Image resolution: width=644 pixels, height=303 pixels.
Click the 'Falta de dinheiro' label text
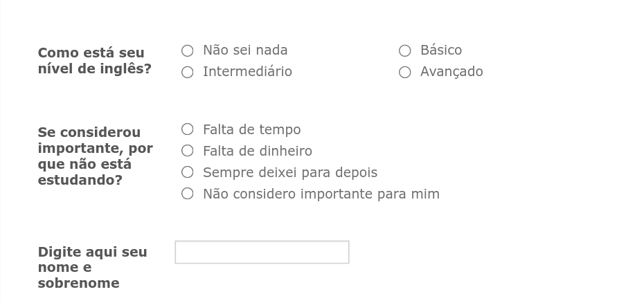[258, 151]
